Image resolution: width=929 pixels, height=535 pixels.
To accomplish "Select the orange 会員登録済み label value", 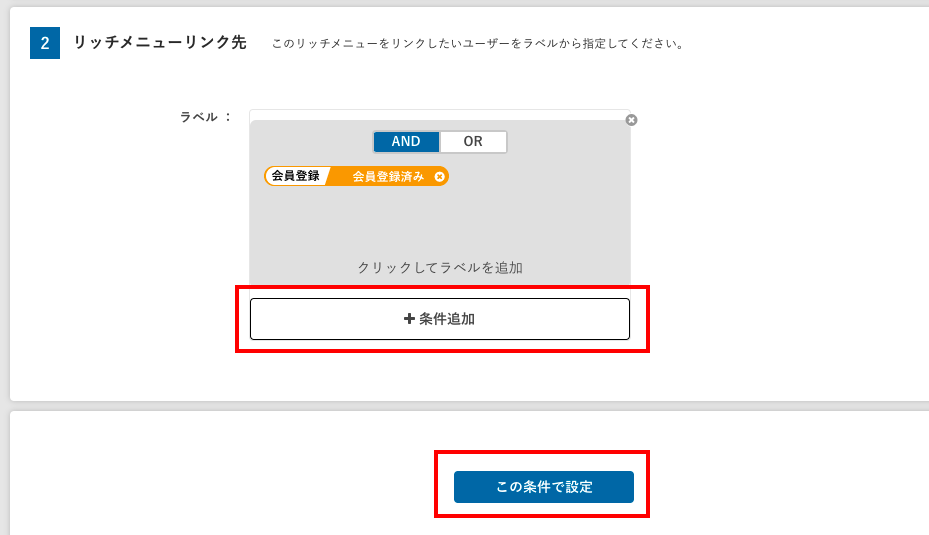I will point(387,176).
